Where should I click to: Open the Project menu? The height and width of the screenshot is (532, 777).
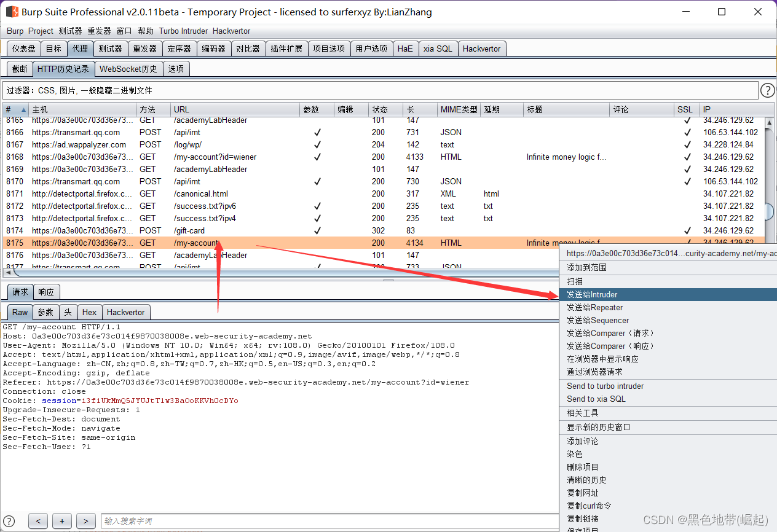(x=41, y=31)
